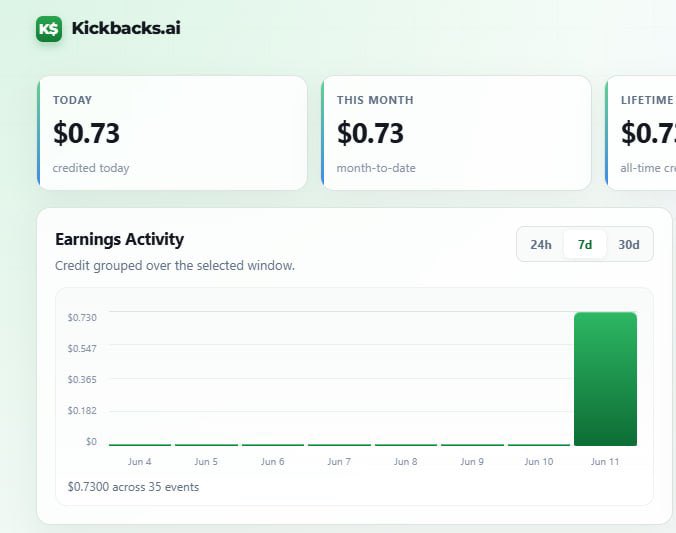Click the $0.73 amount under THIS MONTH

click(370, 133)
